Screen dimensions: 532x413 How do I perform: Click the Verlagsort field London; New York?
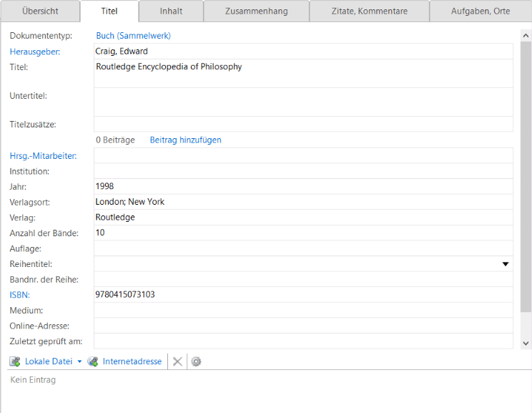[303, 202]
